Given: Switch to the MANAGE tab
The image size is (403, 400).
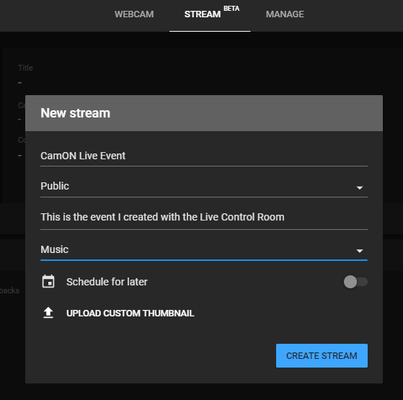Looking at the screenshot, I should [x=285, y=14].
